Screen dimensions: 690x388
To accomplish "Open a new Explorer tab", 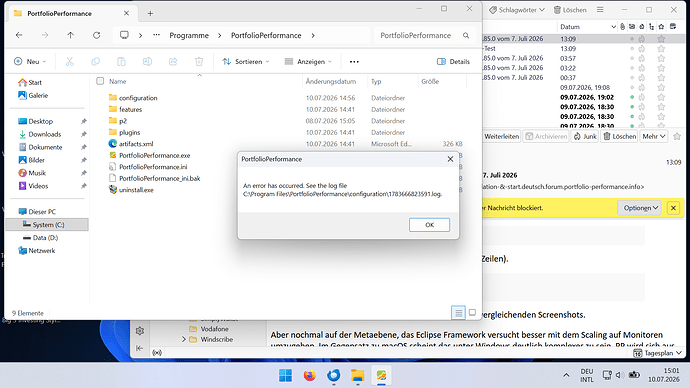I will click(x=150, y=14).
